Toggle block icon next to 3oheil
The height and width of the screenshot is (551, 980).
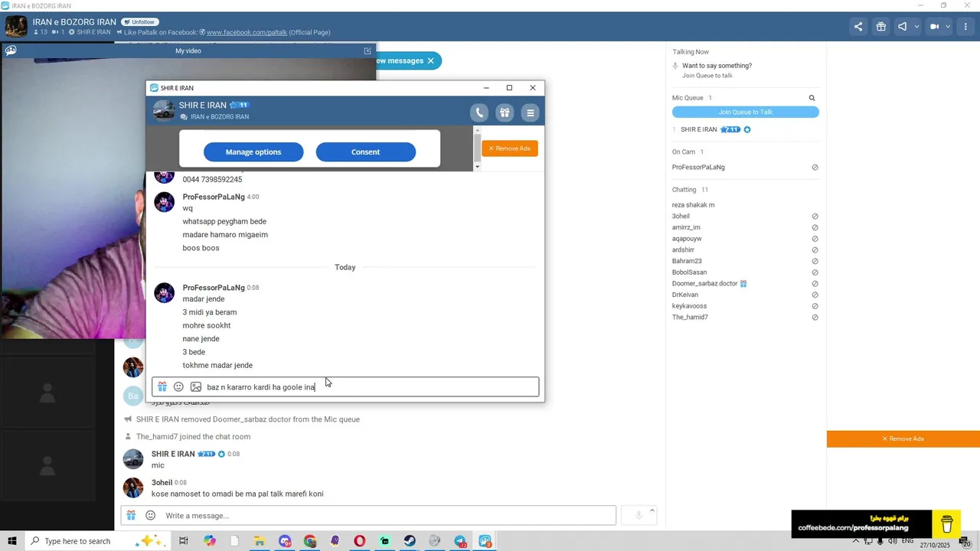pos(815,217)
